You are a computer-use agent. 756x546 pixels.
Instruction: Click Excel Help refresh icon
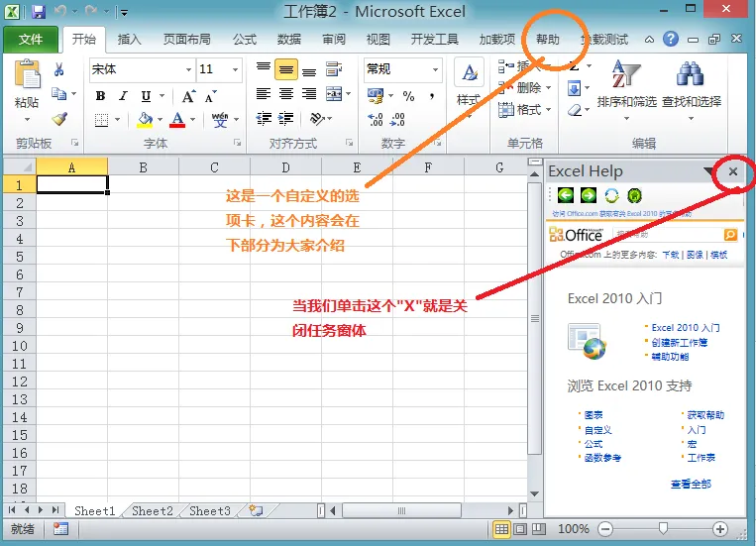point(611,195)
